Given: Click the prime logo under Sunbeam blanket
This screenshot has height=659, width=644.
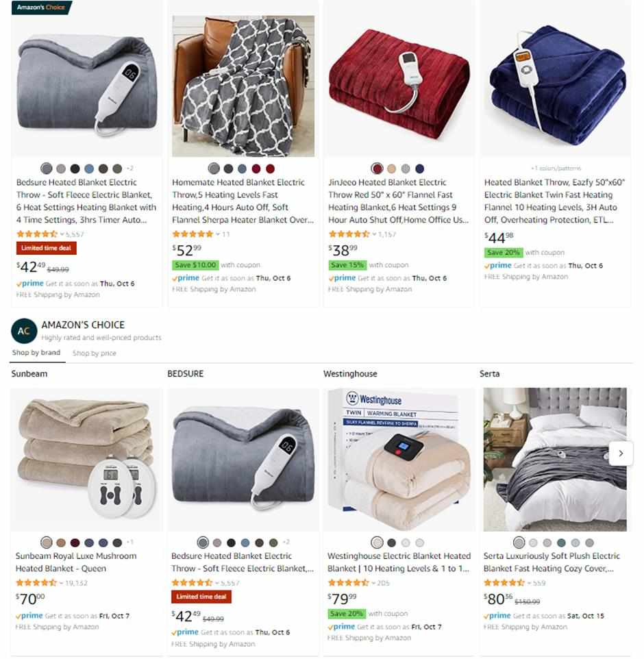Looking at the screenshot, I should 29,616.
